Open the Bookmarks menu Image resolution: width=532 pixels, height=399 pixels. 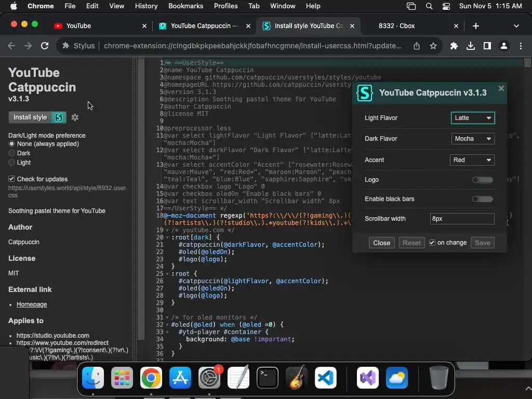(x=185, y=6)
